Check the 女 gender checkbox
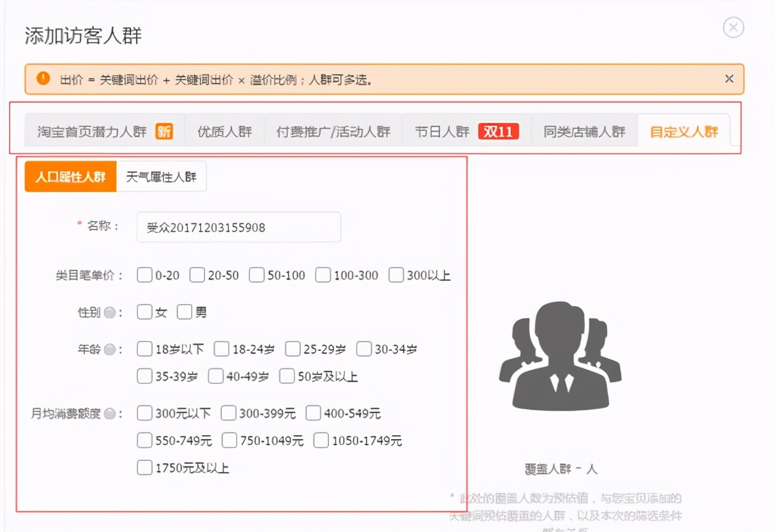Image resolution: width=775 pixels, height=532 pixels. point(144,312)
